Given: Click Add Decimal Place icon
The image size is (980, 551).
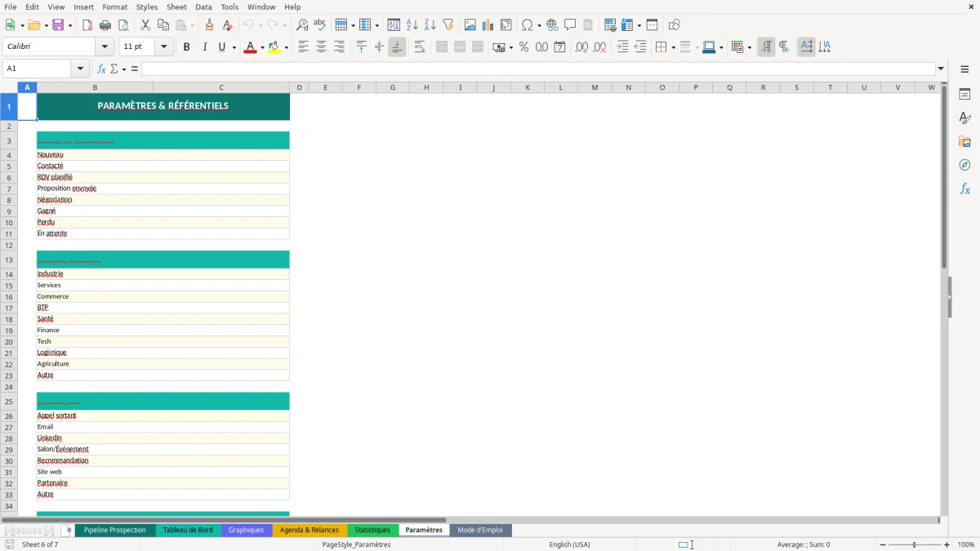Looking at the screenshot, I should pyautogui.click(x=581, y=47).
